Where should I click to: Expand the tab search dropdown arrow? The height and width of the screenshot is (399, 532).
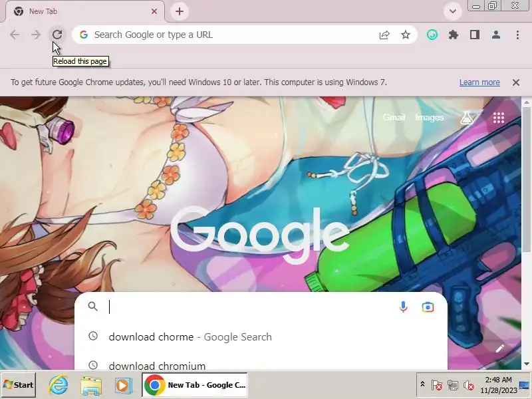click(x=453, y=11)
